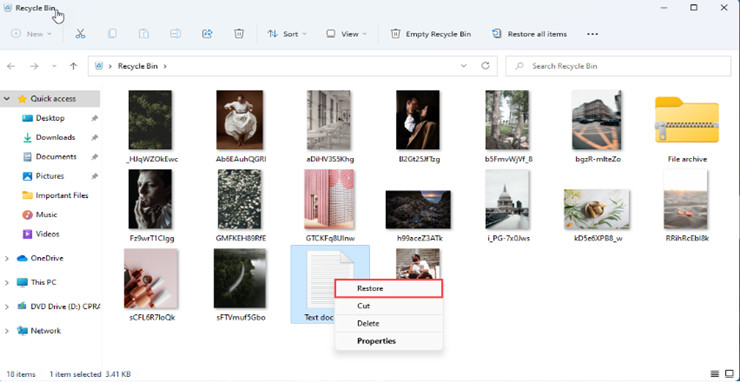Choose Properties from context menu
Image resolution: width=740 pixels, height=382 pixels.
(389, 341)
